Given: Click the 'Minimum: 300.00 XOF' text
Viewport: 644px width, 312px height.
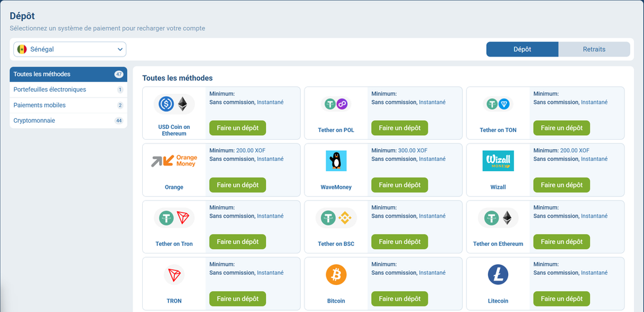Looking at the screenshot, I should 399,150.
